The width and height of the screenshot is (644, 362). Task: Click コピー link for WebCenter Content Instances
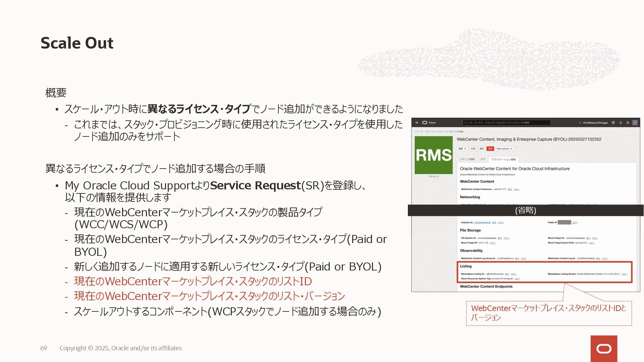(x=517, y=189)
